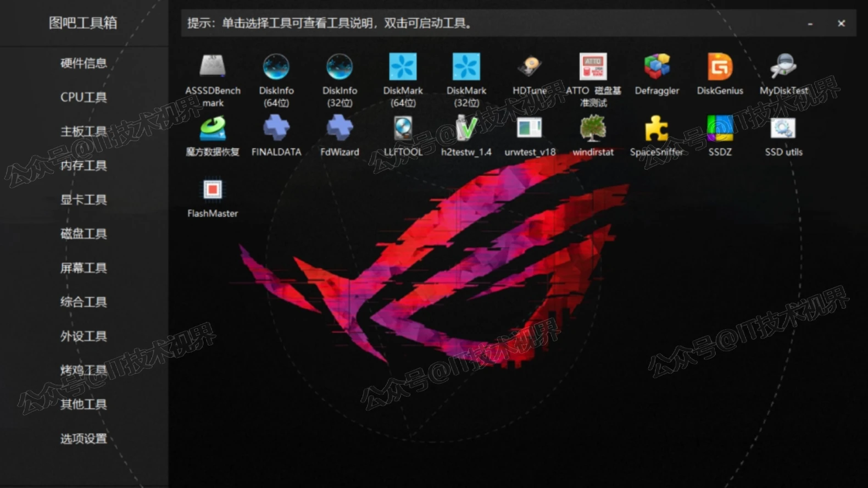The width and height of the screenshot is (868, 488).
Task: Select DiskMark (64位) icon
Action: point(403,66)
